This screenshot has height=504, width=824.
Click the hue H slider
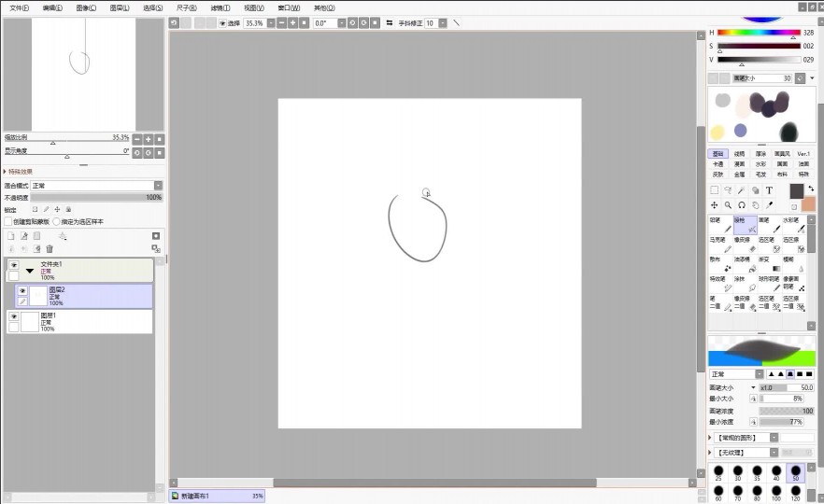(759, 33)
